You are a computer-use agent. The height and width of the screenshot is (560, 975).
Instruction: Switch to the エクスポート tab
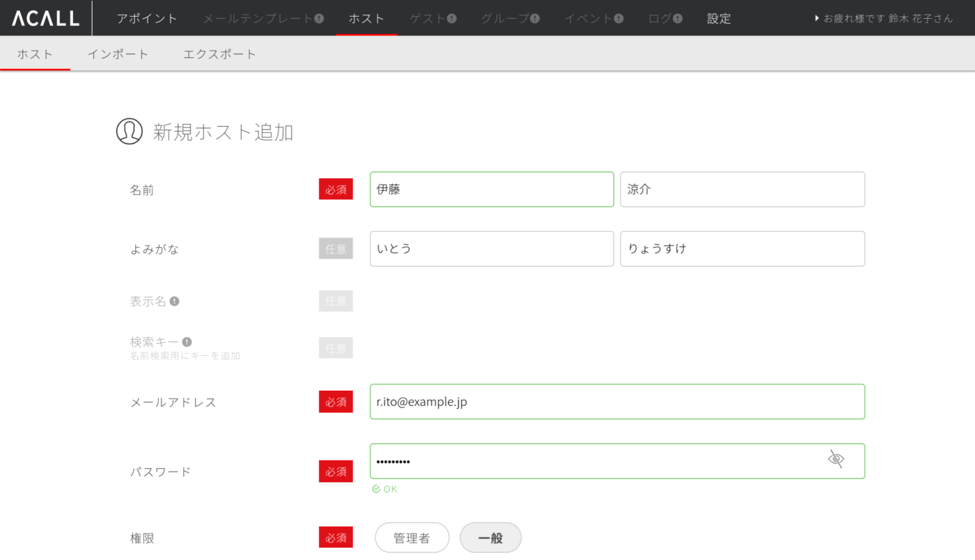[x=220, y=54]
